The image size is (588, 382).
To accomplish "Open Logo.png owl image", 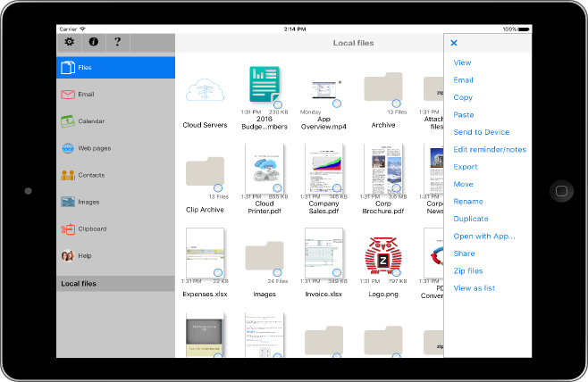I will [x=383, y=255].
